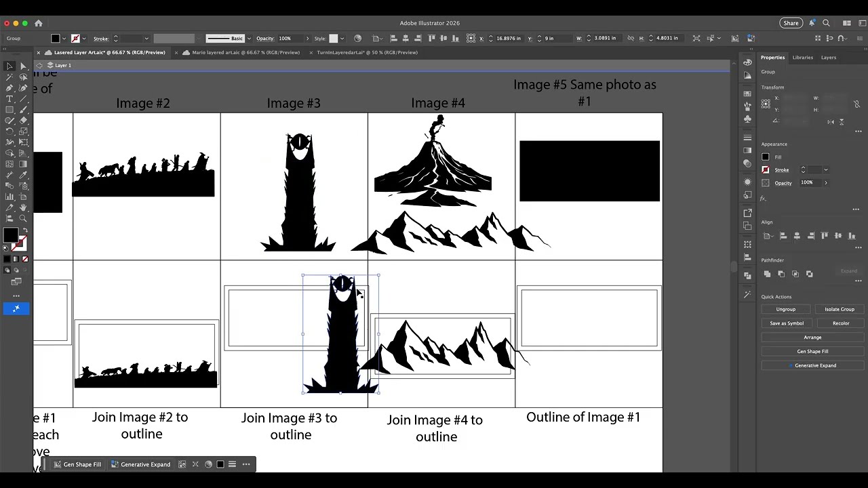Open stroke weight dropdown in Properties panel
The image size is (868, 488).
click(825, 170)
